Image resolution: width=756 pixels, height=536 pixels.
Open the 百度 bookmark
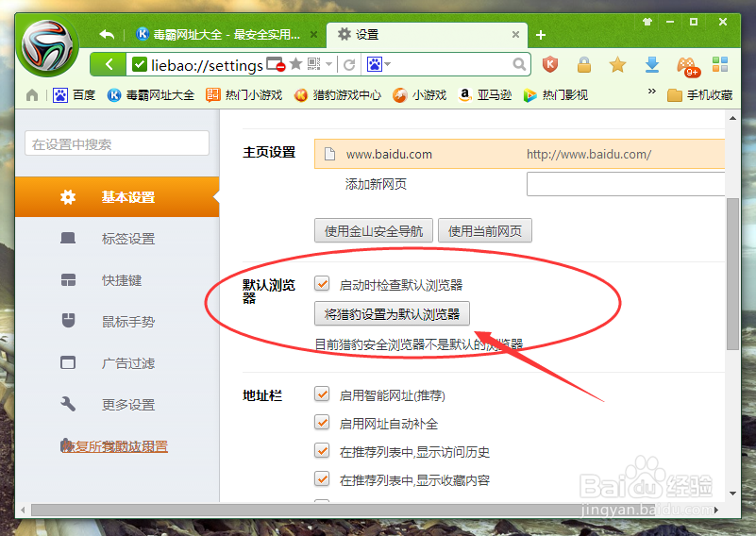point(74,95)
